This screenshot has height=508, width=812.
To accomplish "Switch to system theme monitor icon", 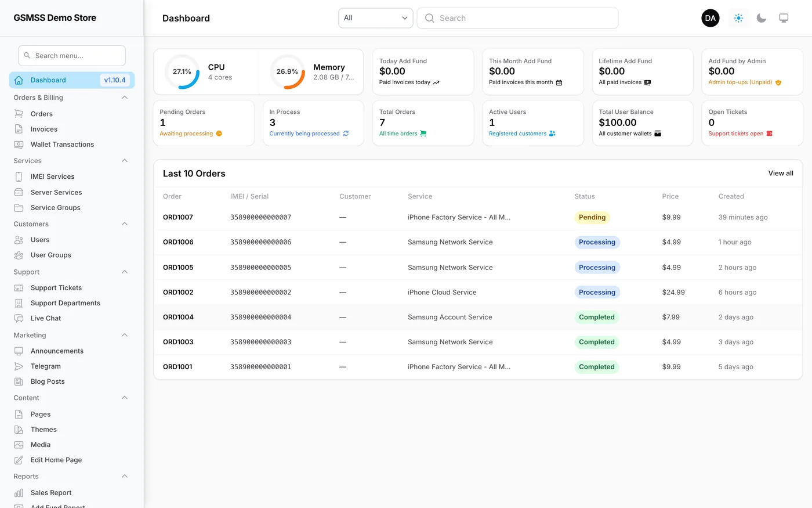I will (x=784, y=18).
